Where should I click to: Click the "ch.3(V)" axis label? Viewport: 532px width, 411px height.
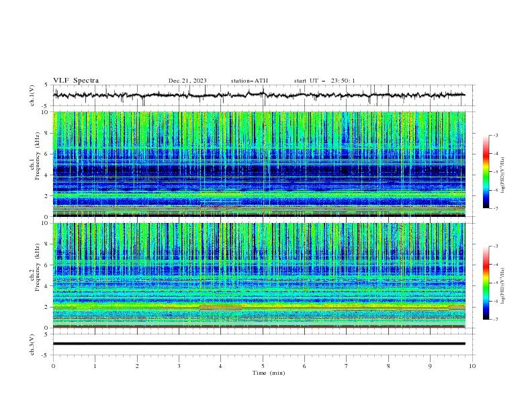tap(32, 345)
